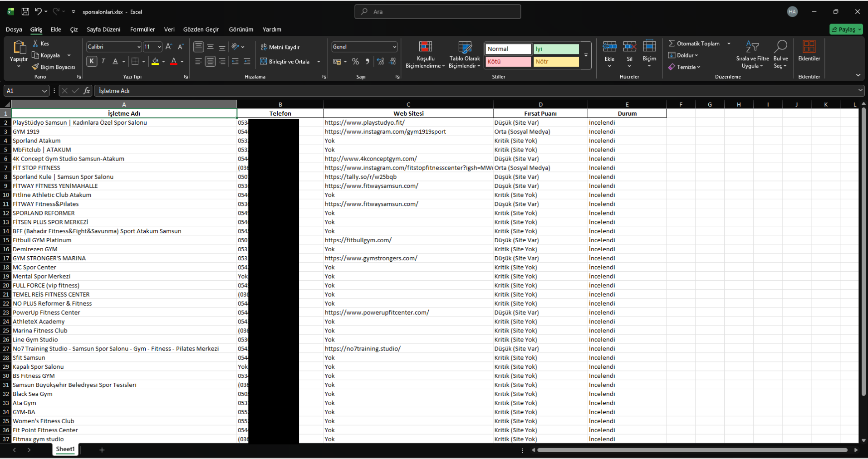Click the decrease indent icon

tap(235, 61)
